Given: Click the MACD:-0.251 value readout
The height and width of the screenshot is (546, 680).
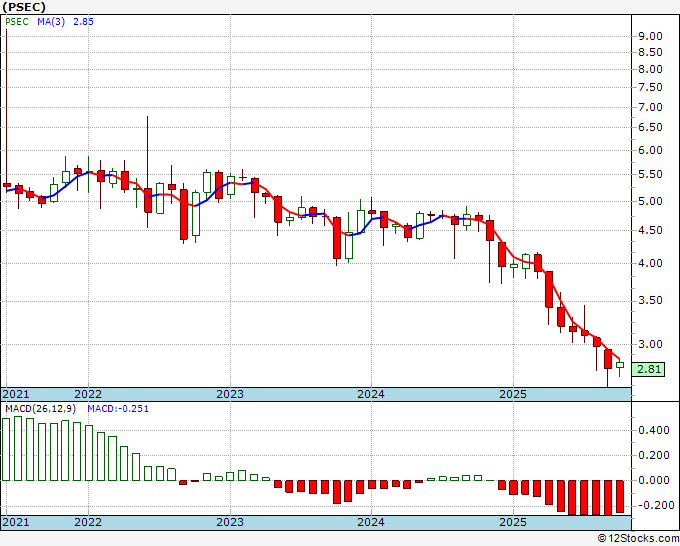Looking at the screenshot, I should (x=118, y=409).
